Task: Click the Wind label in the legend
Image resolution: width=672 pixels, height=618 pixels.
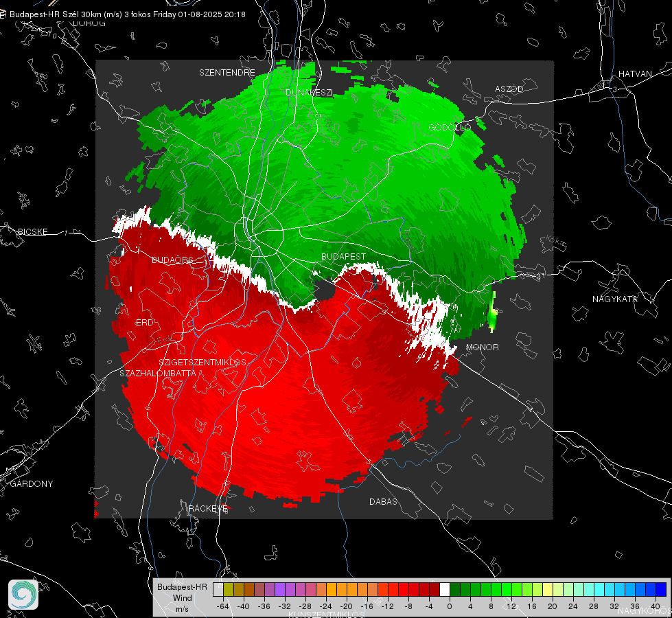Action: 182,598
